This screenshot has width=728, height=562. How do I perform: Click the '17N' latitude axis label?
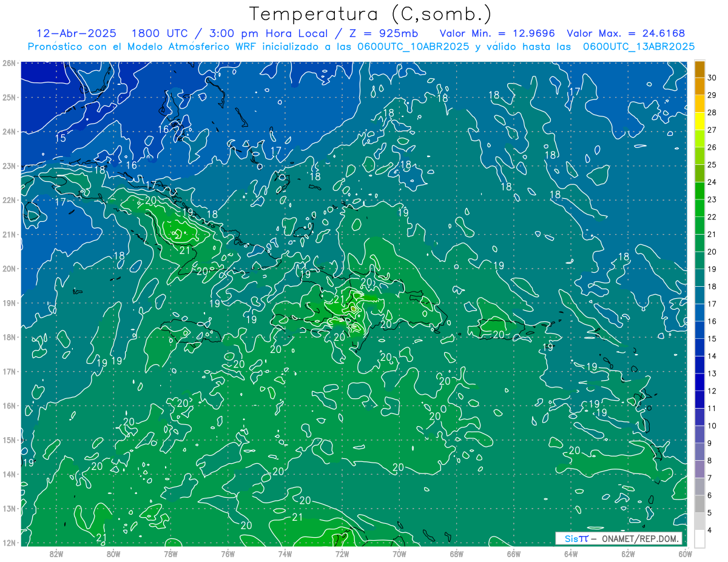pyautogui.click(x=8, y=372)
